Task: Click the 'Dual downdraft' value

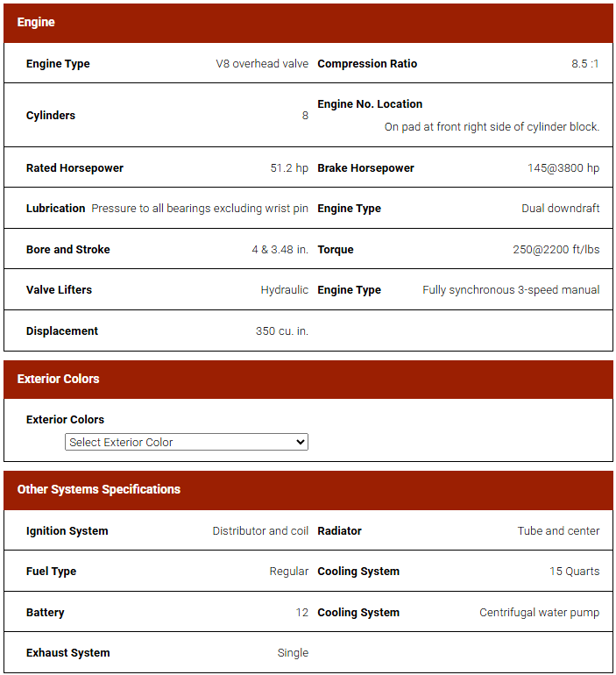Action: point(561,209)
